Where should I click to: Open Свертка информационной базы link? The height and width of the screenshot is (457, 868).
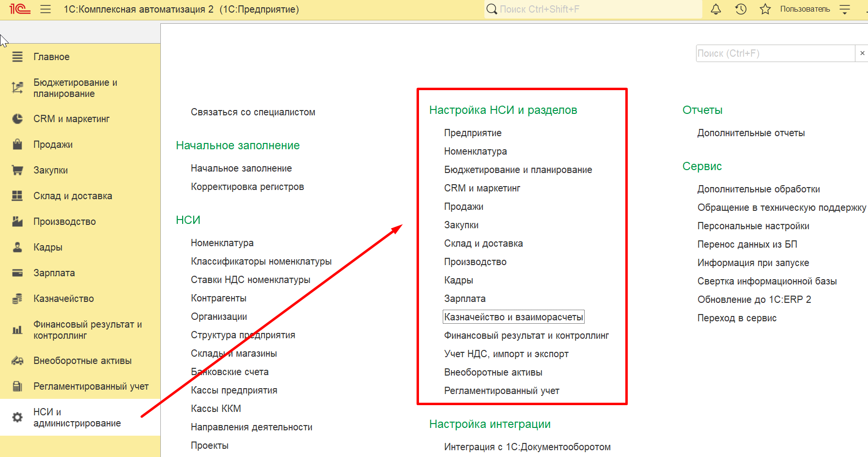tap(767, 281)
